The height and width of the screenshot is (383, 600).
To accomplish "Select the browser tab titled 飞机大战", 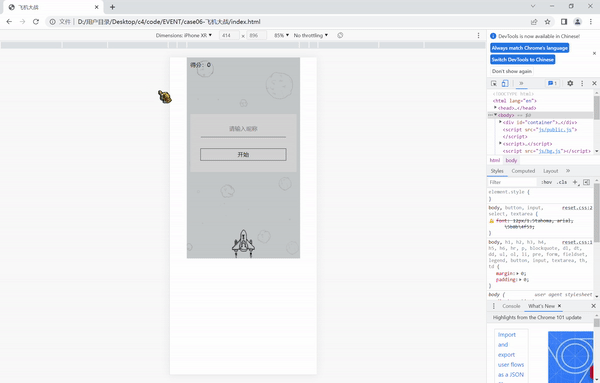I will click(54, 7).
